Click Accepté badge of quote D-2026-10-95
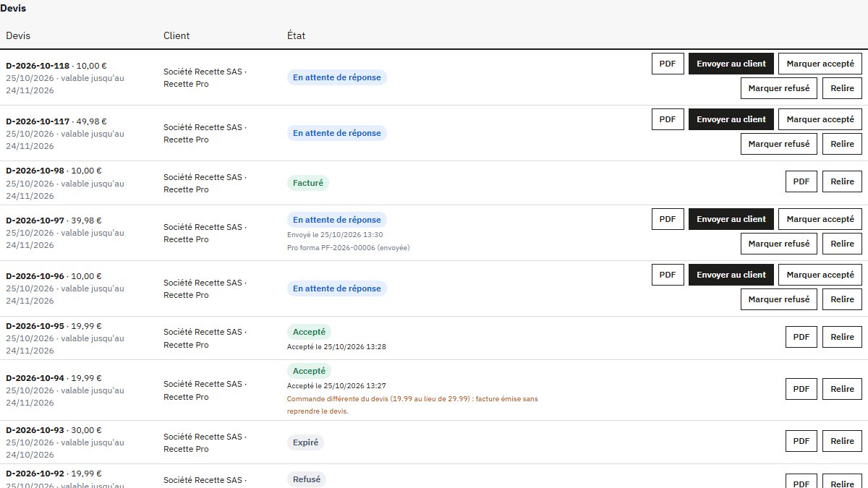Screen dimensions: 868x488 point(309,332)
